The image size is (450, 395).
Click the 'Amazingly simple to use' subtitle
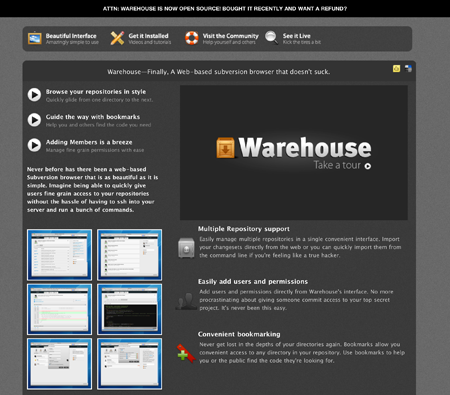[x=72, y=42]
